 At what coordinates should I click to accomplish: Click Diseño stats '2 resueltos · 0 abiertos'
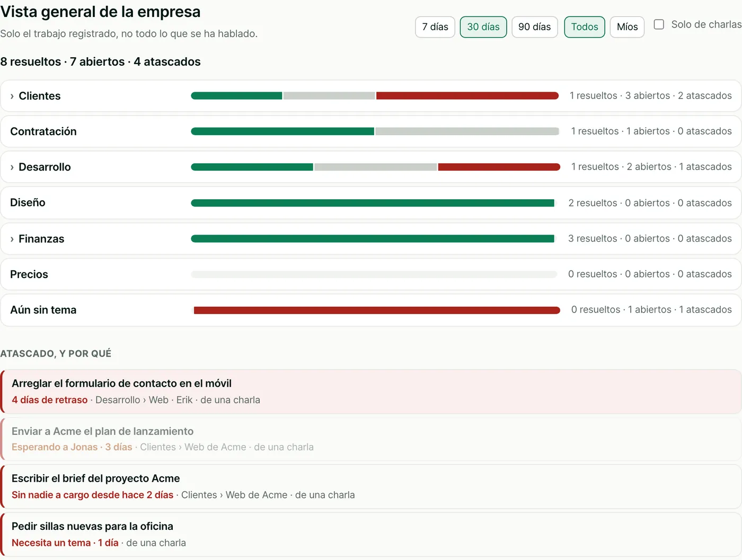click(x=619, y=203)
